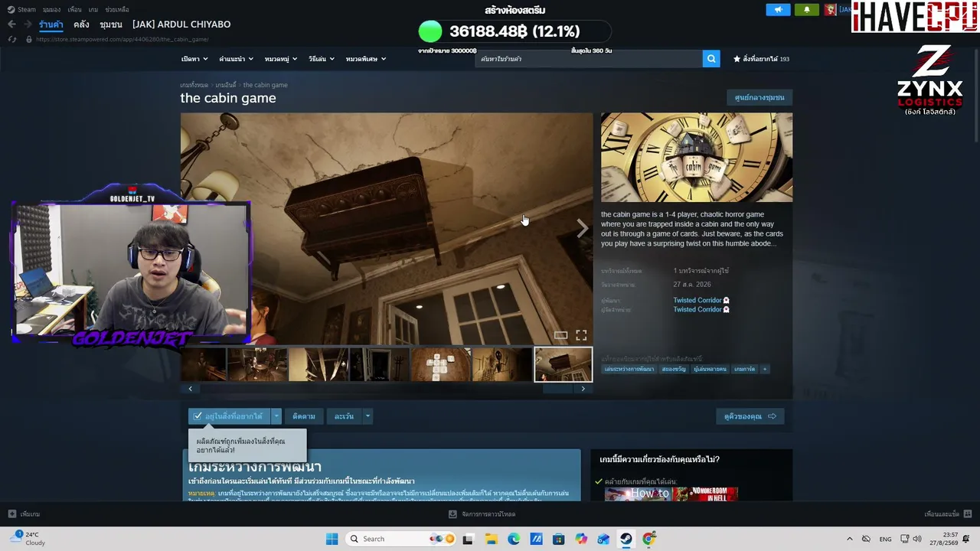Viewport: 980px width, 551px height.
Task: Reload the store page with the refresh icon
Action: 11,39
